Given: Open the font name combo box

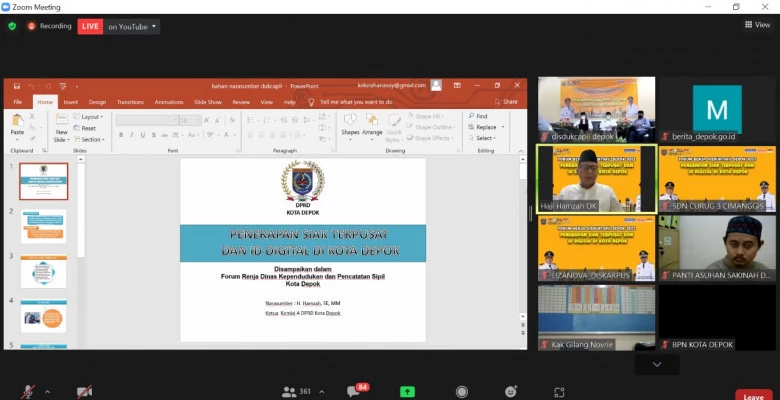Looking at the screenshot, I should 147,120.
